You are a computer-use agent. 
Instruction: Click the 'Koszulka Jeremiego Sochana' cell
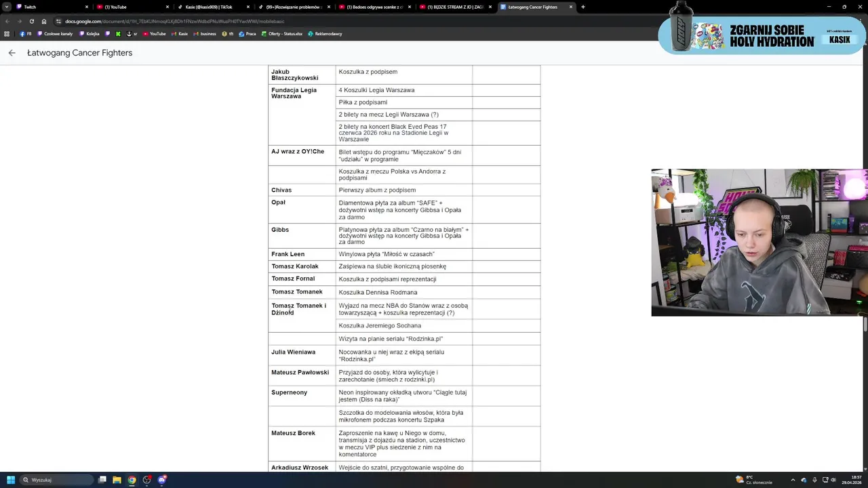coord(404,326)
